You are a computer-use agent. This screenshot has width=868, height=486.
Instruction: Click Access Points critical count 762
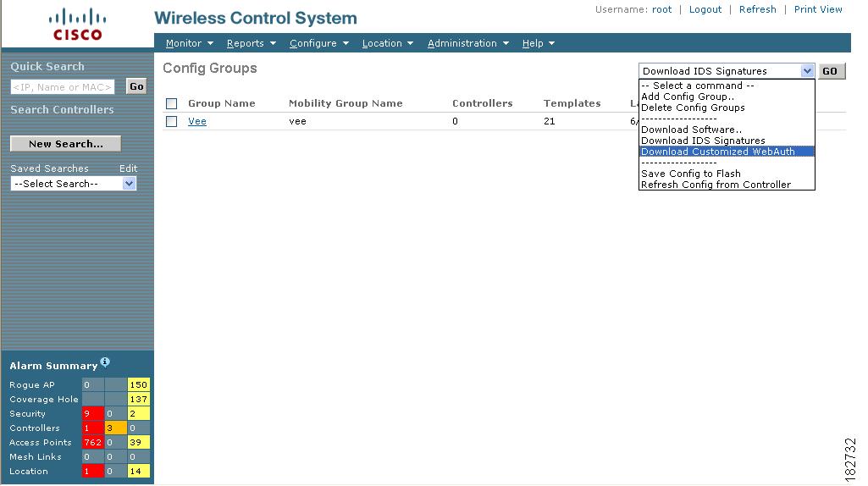[92, 442]
